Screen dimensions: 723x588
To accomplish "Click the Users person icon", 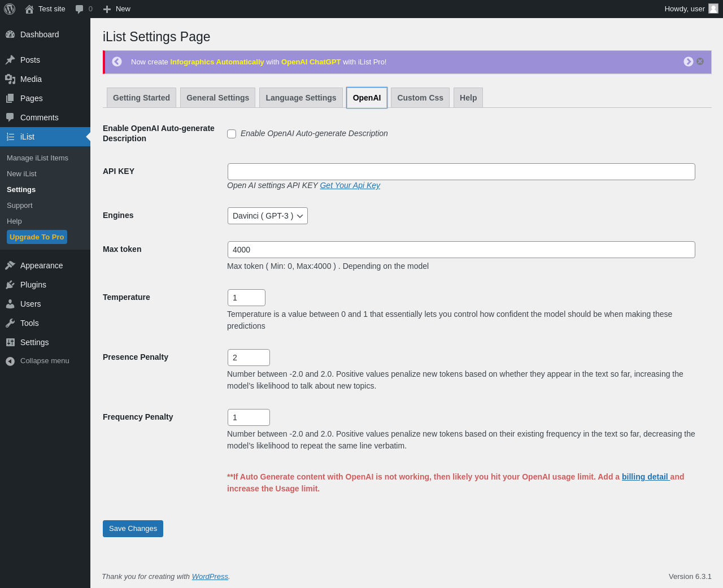I will [x=10, y=304].
